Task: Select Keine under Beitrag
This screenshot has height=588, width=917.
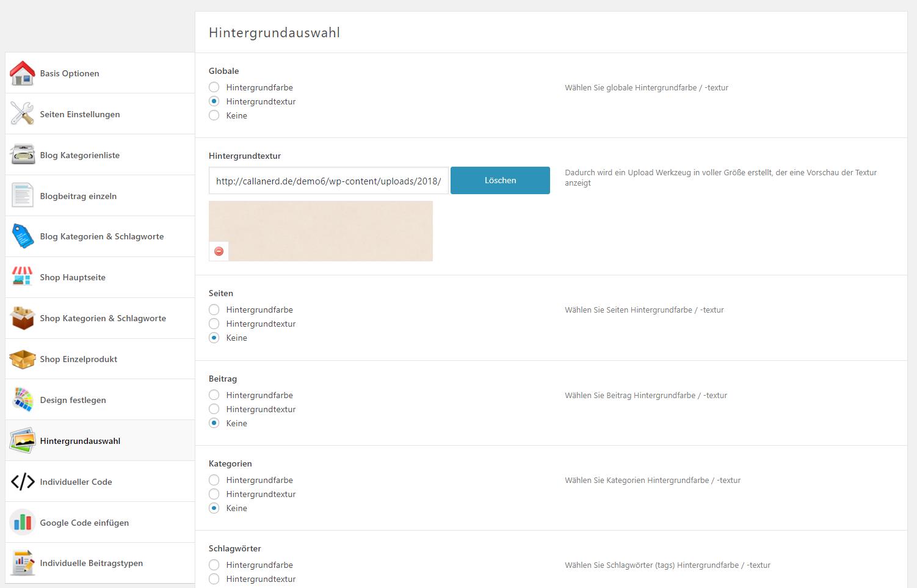Action: pyautogui.click(x=214, y=423)
